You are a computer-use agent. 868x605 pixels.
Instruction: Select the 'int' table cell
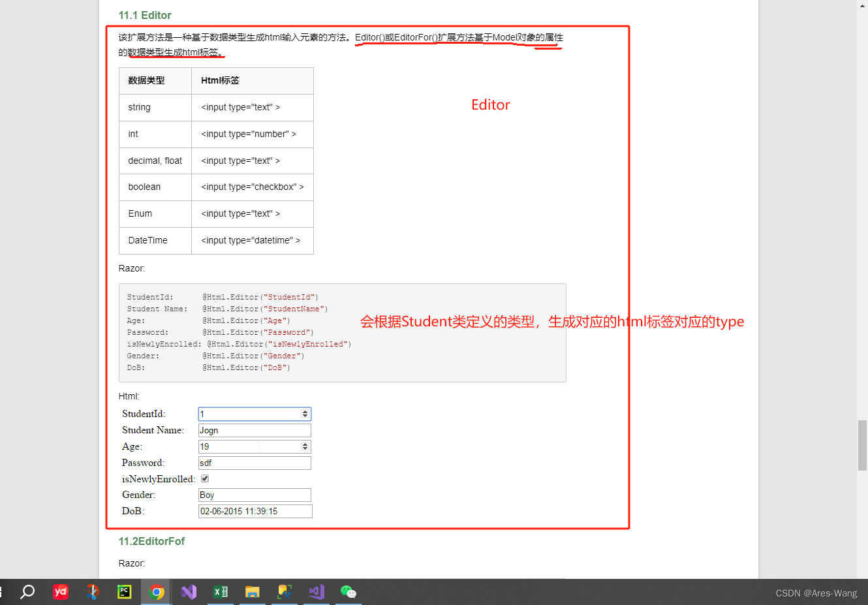click(155, 134)
